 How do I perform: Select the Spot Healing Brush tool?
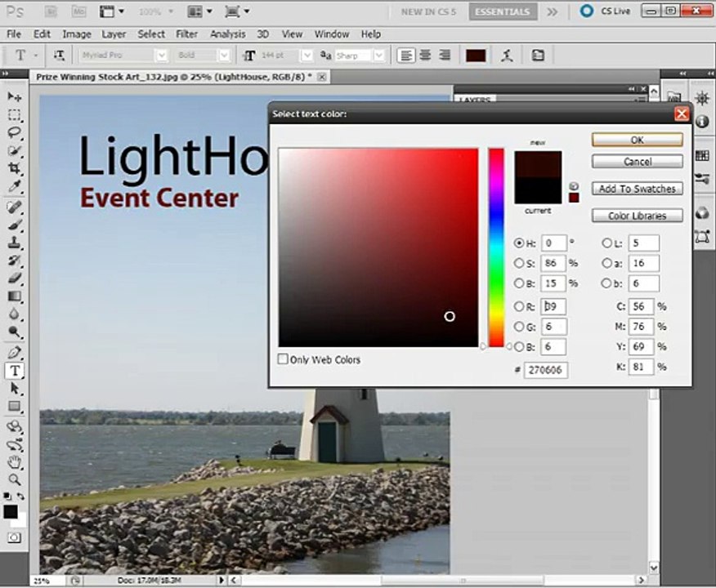point(15,207)
